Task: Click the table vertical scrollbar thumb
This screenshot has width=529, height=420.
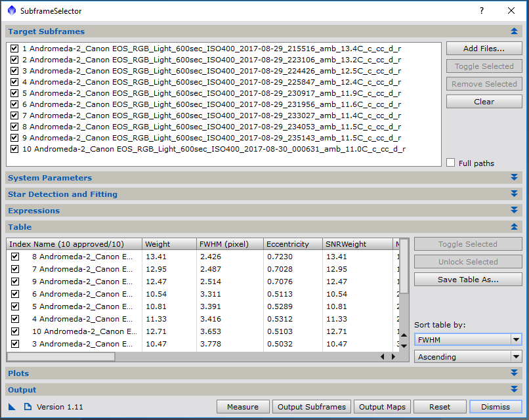Action: [404, 266]
